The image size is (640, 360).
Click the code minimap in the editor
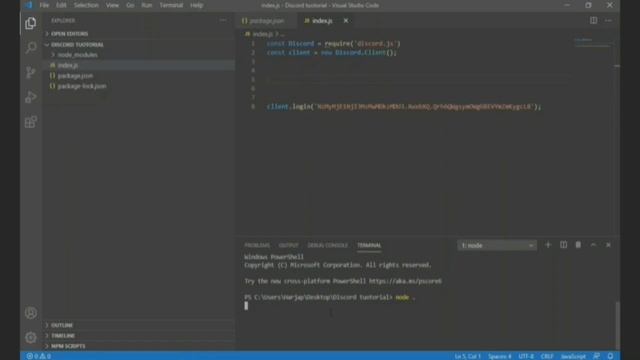click(x=592, y=43)
